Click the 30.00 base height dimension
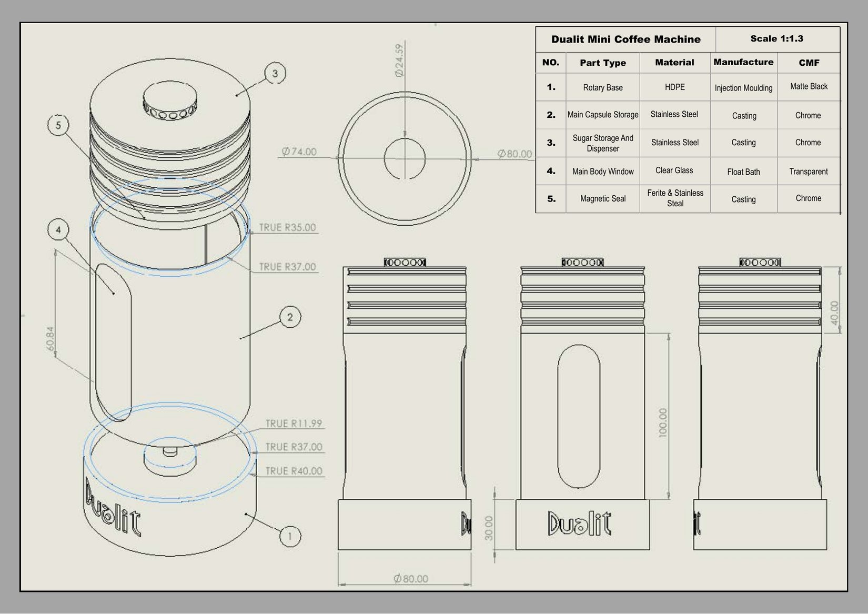The height and width of the screenshot is (614, 868). coord(489,528)
